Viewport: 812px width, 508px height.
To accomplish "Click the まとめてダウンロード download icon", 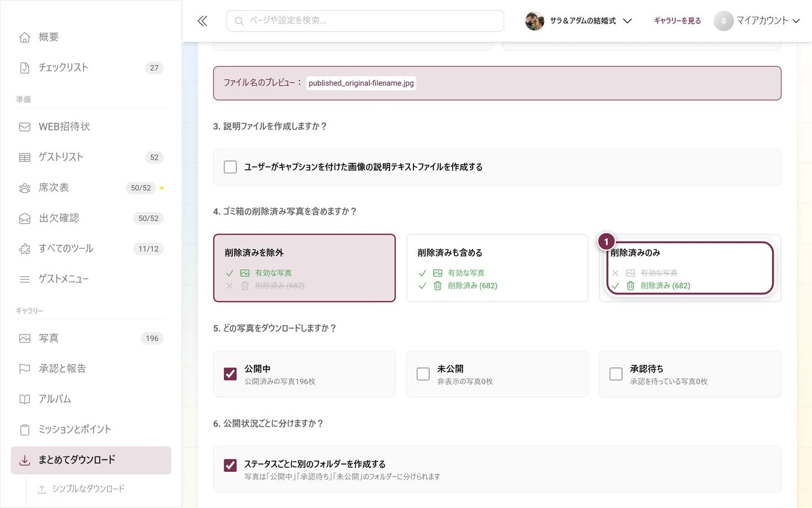I will coord(25,461).
